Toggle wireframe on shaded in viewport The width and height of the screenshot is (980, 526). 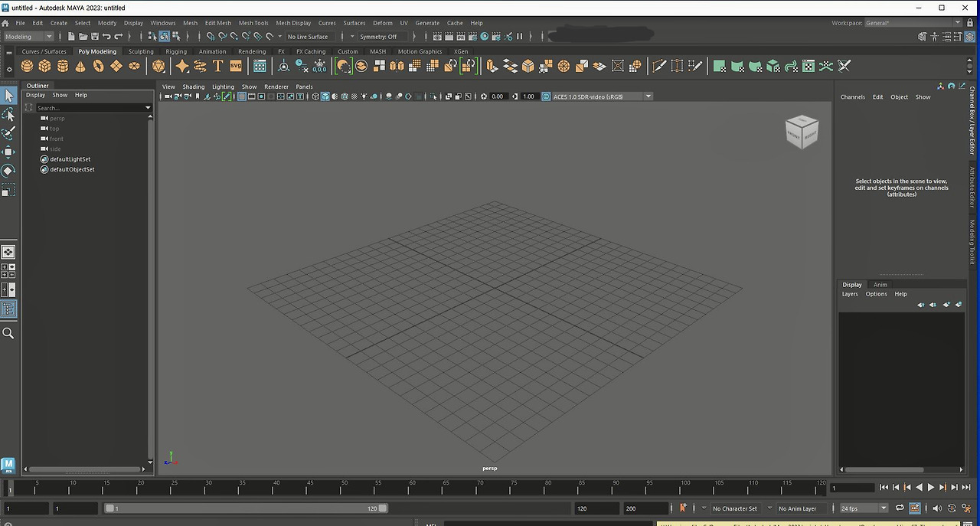(345, 96)
